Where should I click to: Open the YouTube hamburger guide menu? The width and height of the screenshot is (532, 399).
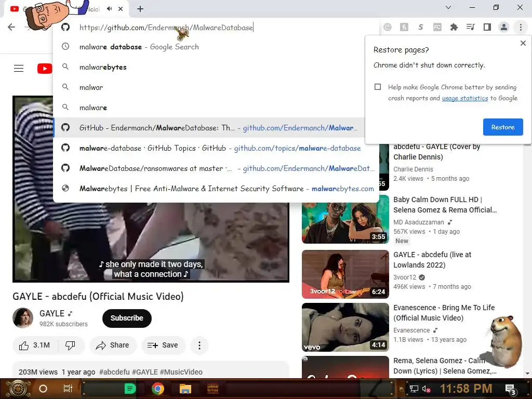19,68
